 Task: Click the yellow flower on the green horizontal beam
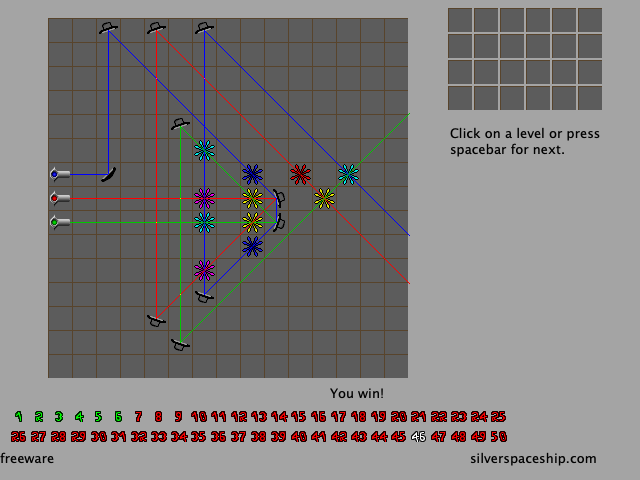click(x=253, y=222)
